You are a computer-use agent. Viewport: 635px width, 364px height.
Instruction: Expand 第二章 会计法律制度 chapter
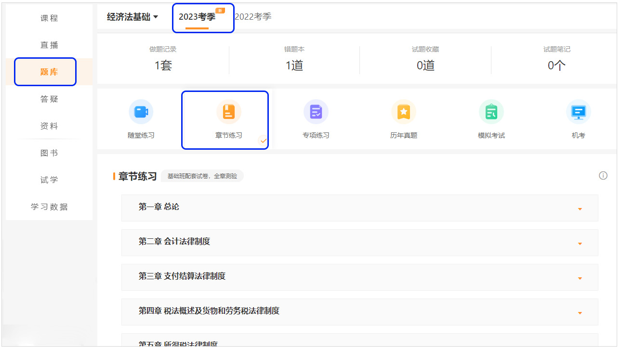(x=580, y=244)
